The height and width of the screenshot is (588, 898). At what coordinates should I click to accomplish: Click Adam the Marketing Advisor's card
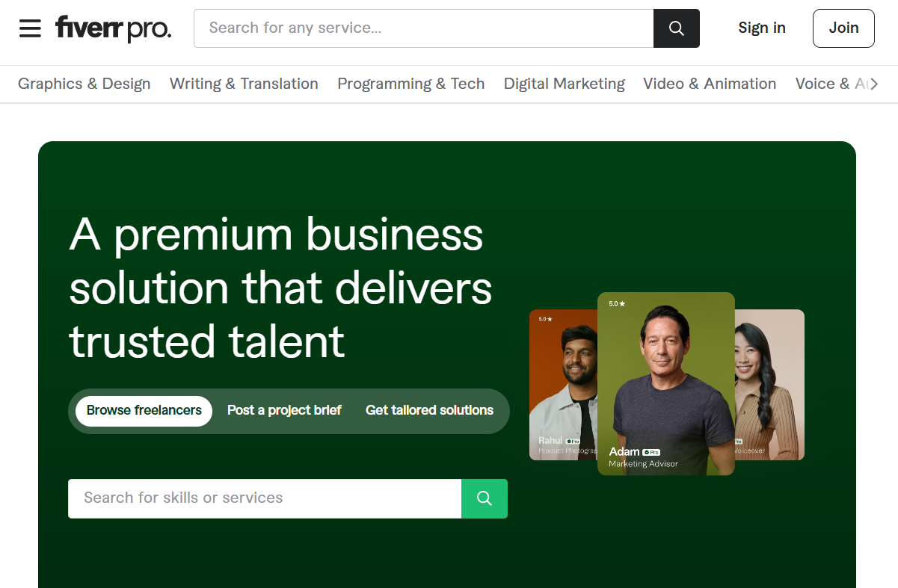[x=665, y=383]
